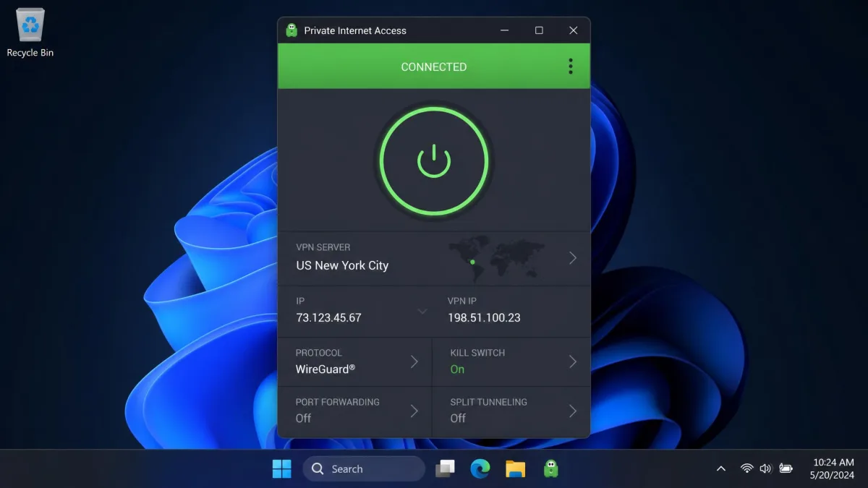Click the volume speaker tray icon
Screen dimensions: 868x488
[766, 468]
